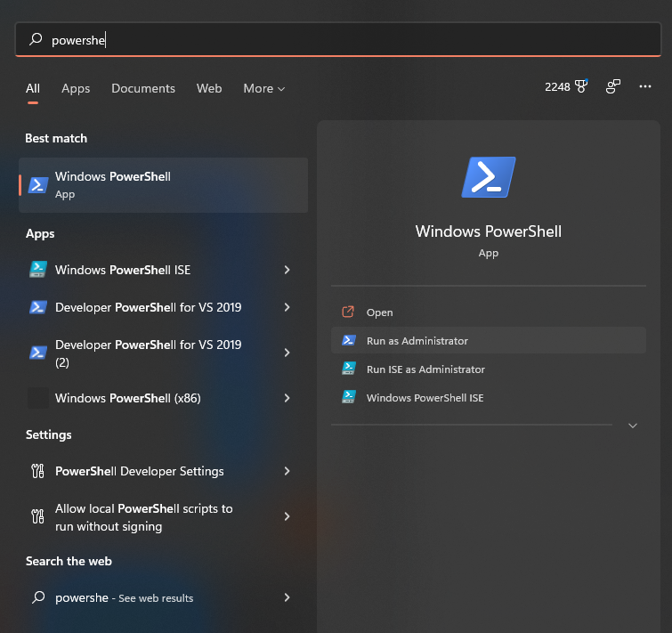Click the large PowerShell logo in preview pane

coord(489,177)
